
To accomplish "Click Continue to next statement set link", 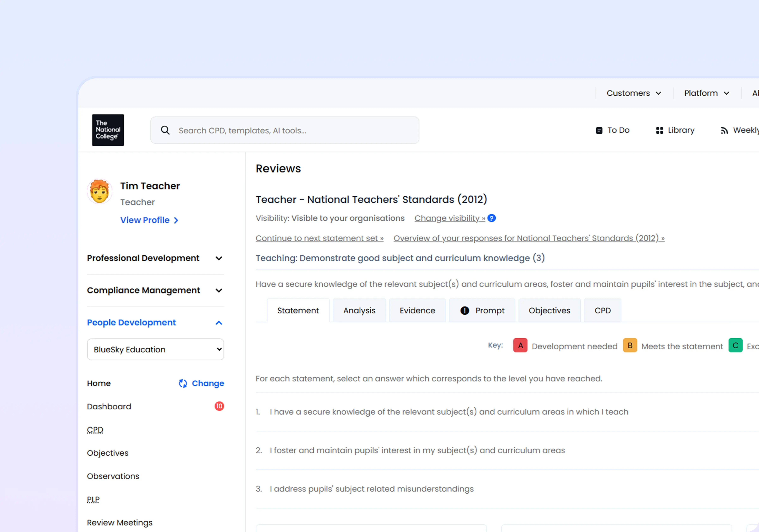I will click(x=319, y=238).
